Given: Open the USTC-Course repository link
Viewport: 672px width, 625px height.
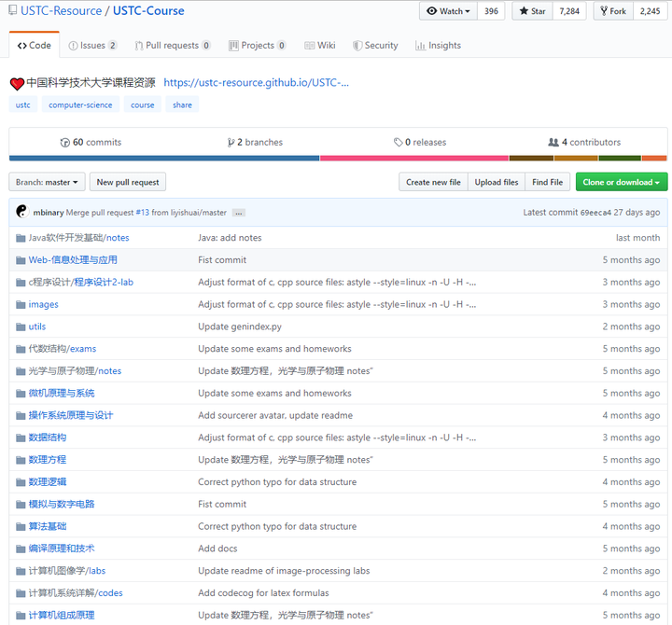Looking at the screenshot, I should pos(148,10).
